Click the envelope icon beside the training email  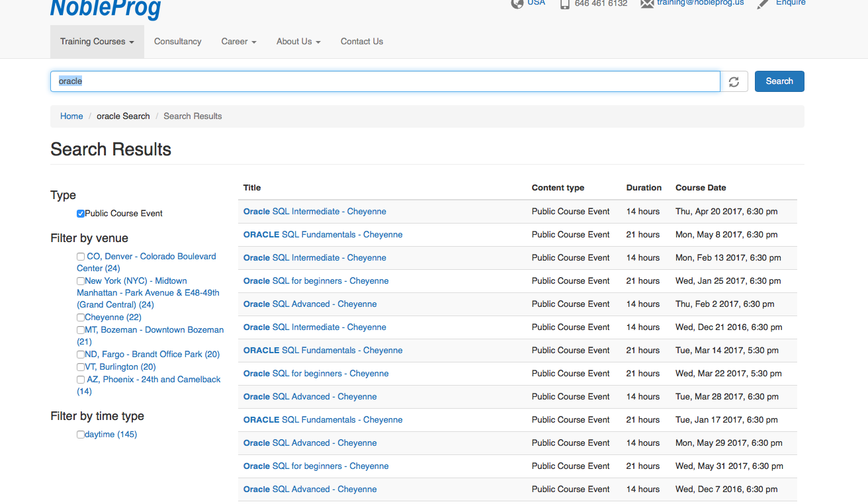(x=647, y=3)
